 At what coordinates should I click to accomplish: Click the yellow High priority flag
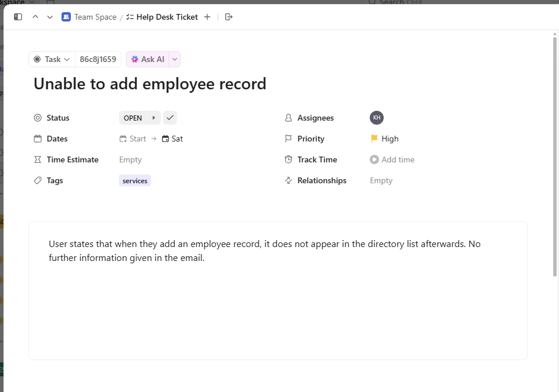[374, 139]
